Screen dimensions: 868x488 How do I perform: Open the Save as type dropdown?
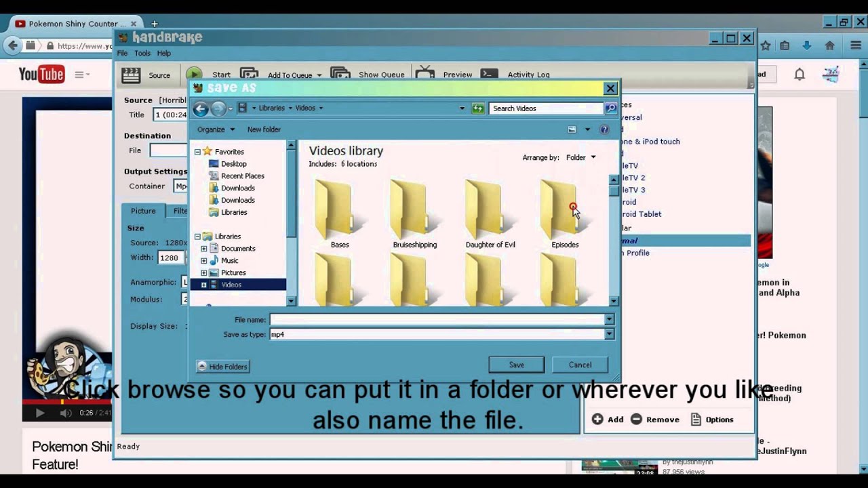(x=609, y=334)
